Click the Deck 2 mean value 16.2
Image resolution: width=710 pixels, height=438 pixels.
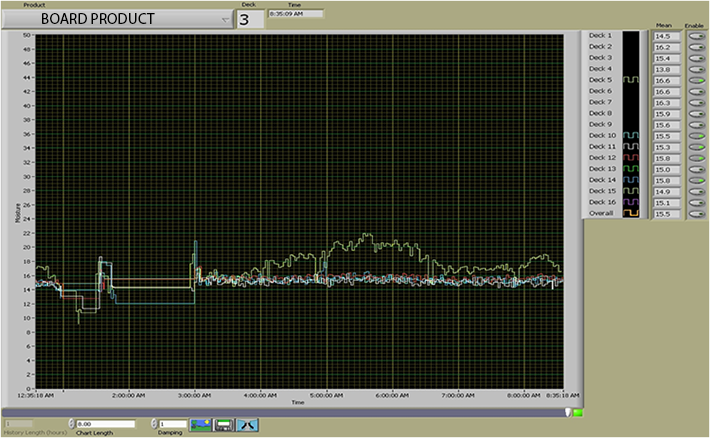(667, 47)
